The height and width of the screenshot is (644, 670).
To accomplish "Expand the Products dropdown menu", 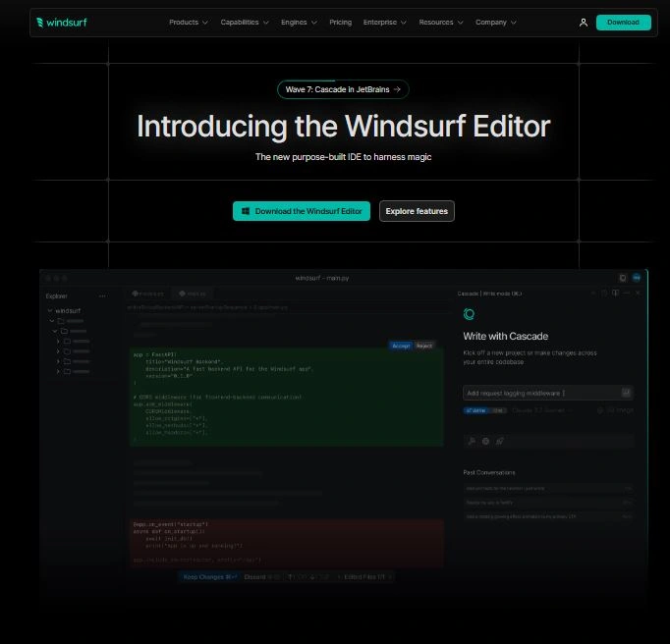I will point(189,22).
